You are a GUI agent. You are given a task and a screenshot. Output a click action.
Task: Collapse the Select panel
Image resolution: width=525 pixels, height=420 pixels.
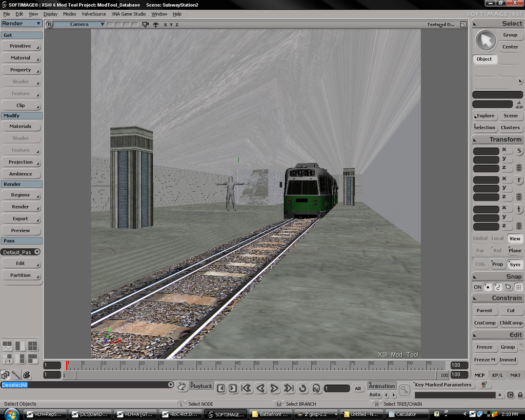[475, 24]
